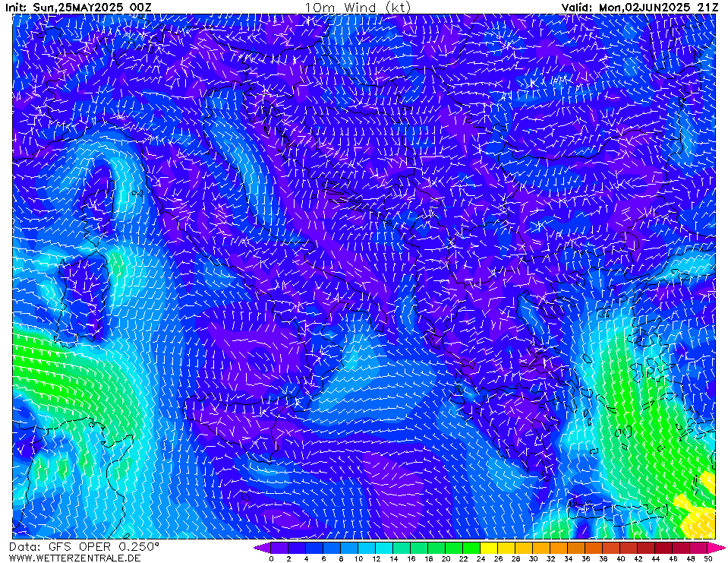
Task: Click the "50" scale label
Action: (x=708, y=558)
